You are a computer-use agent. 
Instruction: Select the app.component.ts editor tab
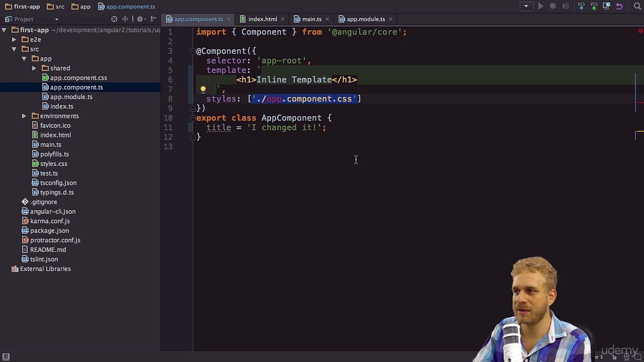click(198, 19)
